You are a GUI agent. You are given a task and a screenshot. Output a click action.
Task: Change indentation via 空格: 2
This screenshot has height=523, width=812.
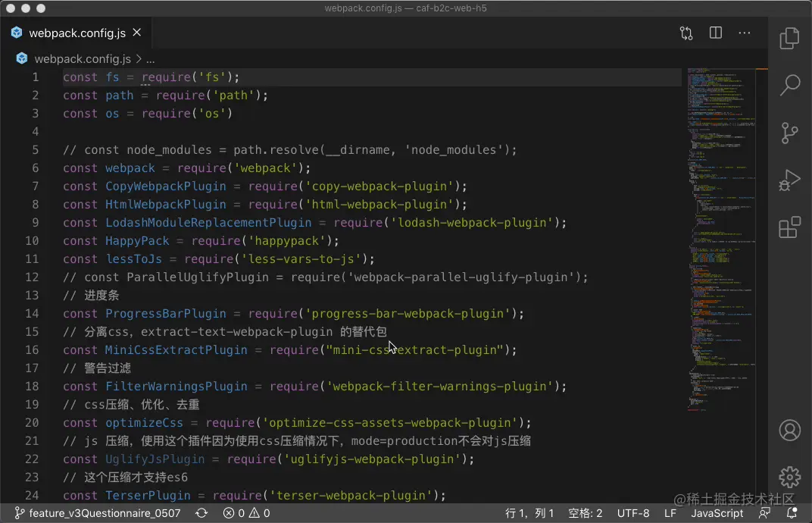point(586,513)
